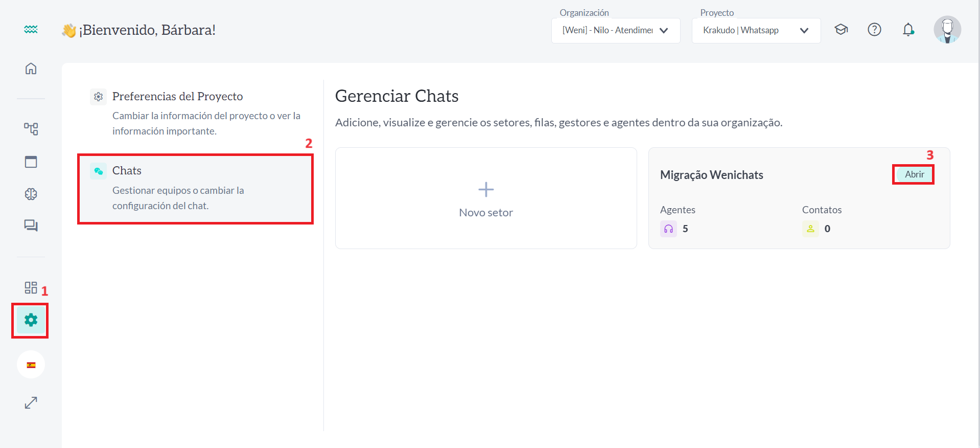The height and width of the screenshot is (448, 980).
Task: Open the studio window sidebar icon
Action: [31, 162]
